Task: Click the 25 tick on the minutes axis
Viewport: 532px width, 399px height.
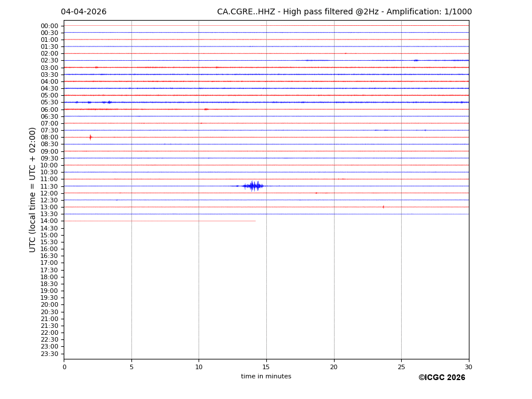Action: (x=401, y=367)
